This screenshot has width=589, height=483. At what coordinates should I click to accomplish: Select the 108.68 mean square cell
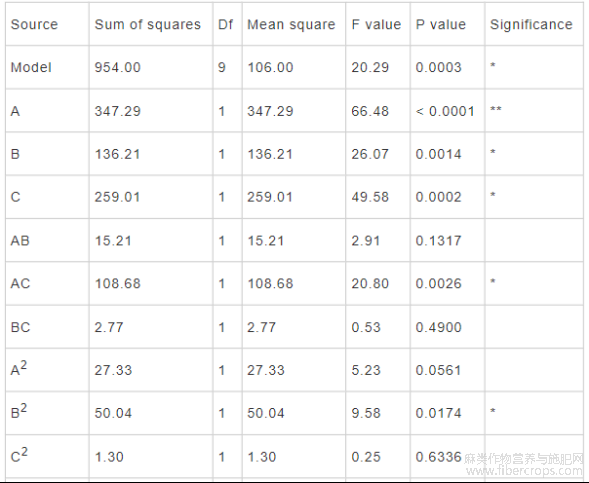tap(270, 284)
